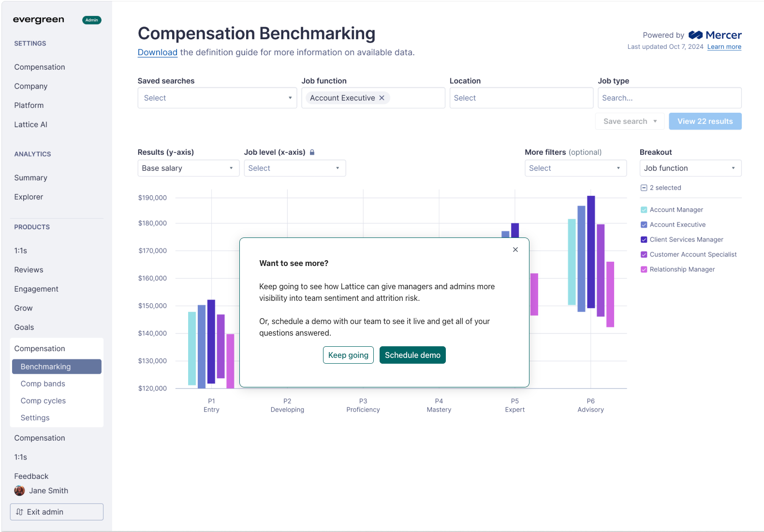Viewport: 764px width, 532px height.
Task: Open the Saved searches dropdown
Action: 217,98
